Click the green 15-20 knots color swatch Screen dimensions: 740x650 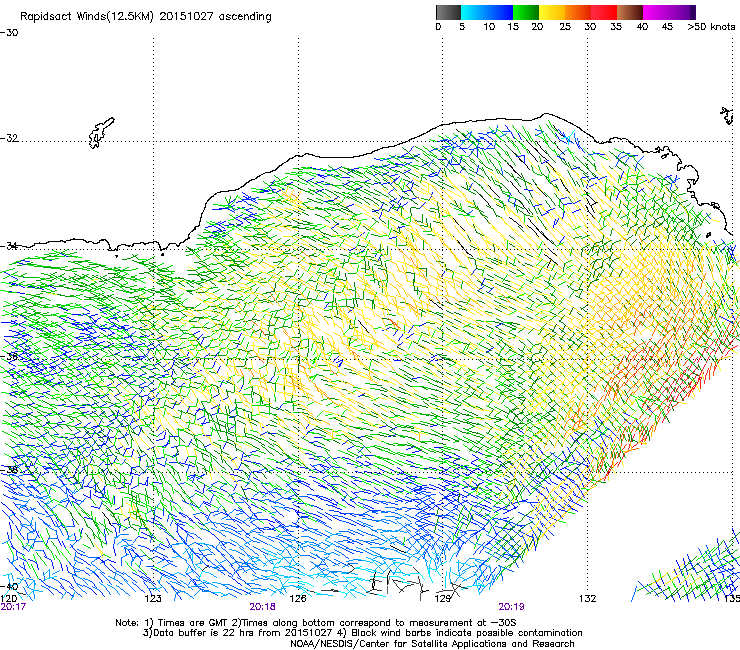[x=526, y=12]
